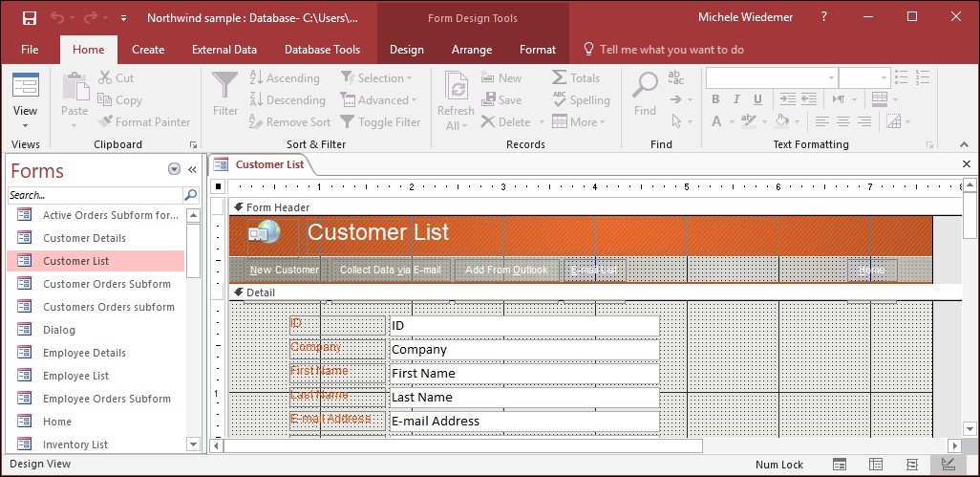Click the numbered list icon
The image size is (980, 477).
tap(923, 77)
